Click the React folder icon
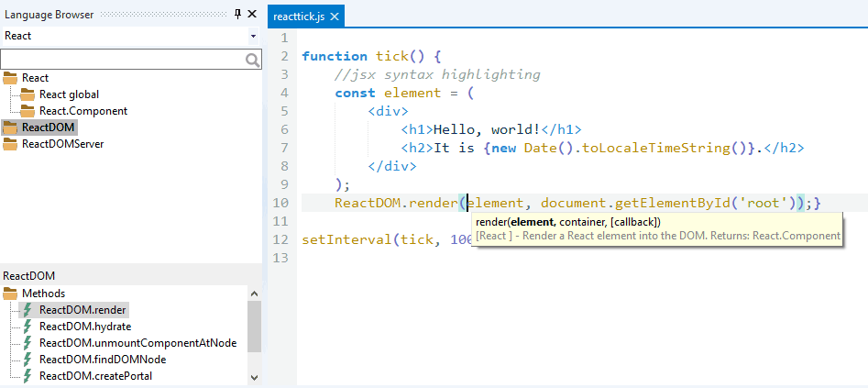Screen dimensions: 868x388 [x=11, y=78]
